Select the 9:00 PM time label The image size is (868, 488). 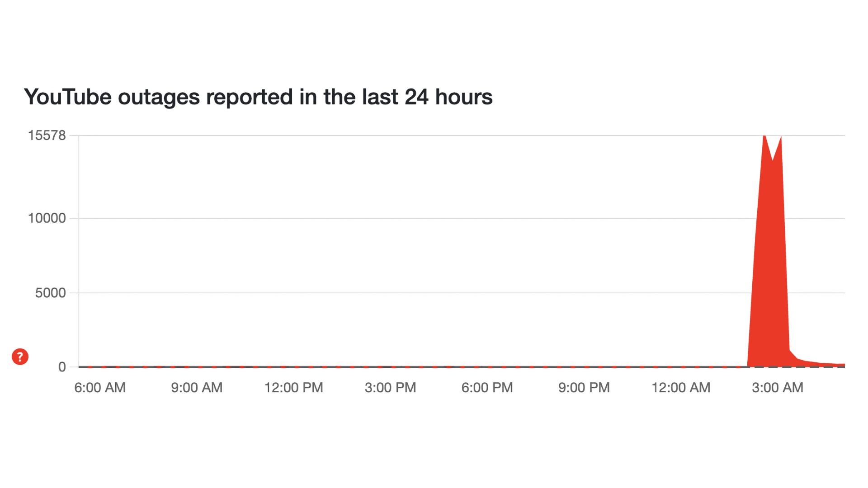pos(584,388)
